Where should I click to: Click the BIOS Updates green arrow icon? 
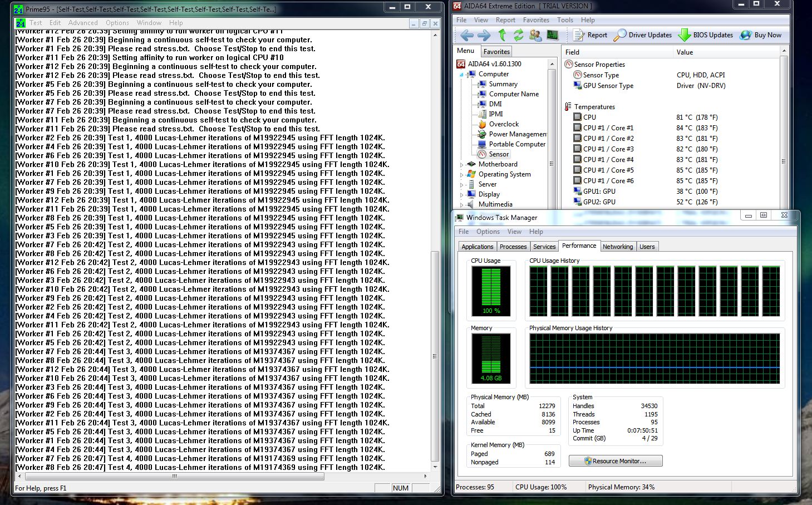tap(684, 35)
